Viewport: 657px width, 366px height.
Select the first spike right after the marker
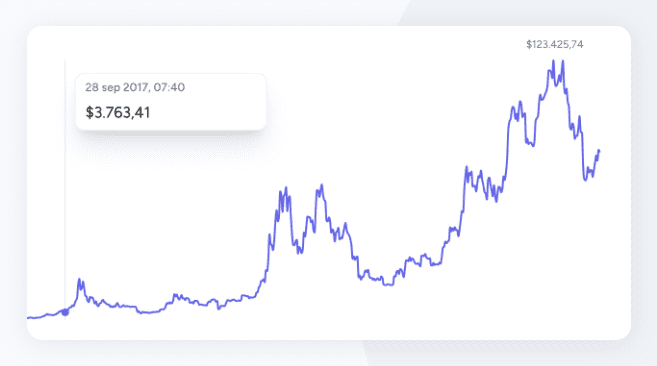click(80, 282)
